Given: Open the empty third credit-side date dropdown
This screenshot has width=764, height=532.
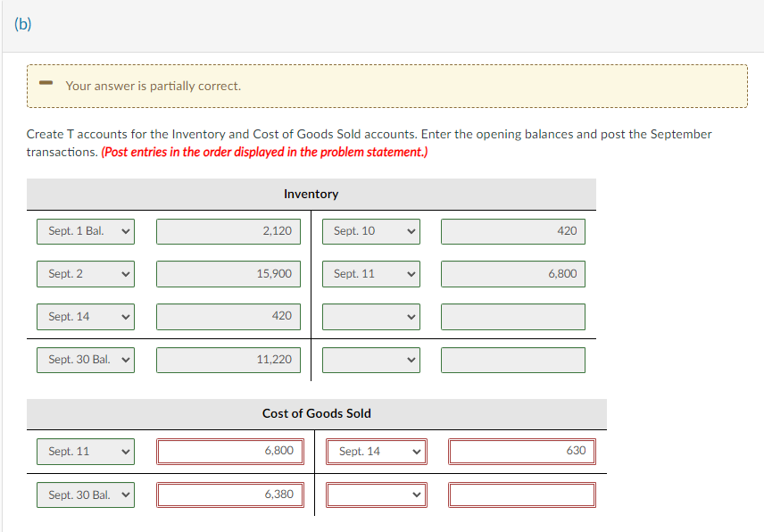Looking at the screenshot, I should (x=370, y=316).
